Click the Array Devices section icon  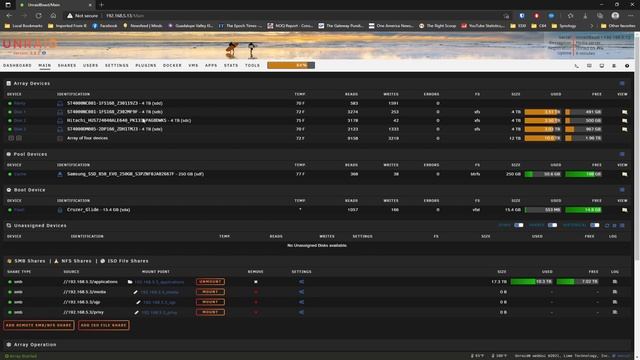click(x=9, y=83)
